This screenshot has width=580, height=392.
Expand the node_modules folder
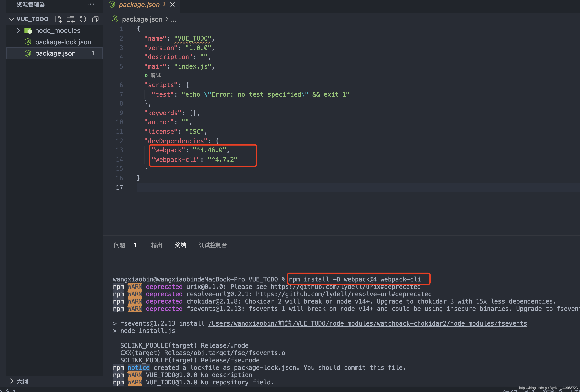click(18, 30)
